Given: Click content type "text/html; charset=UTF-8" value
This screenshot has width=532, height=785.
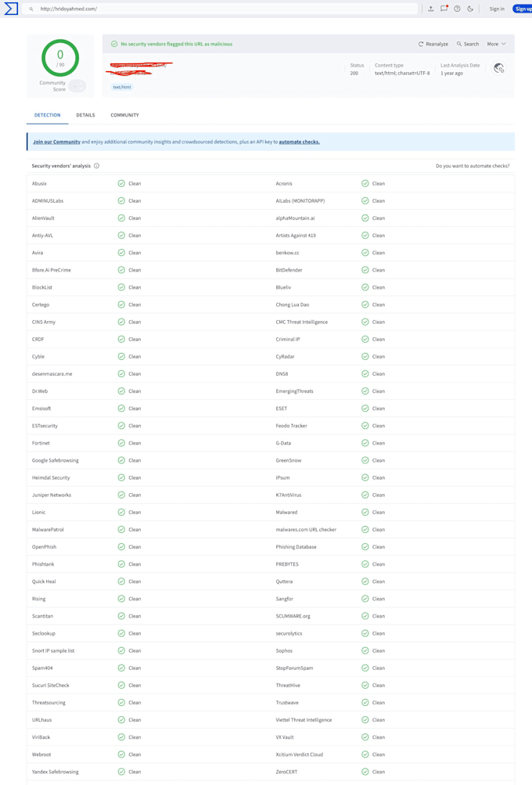Looking at the screenshot, I should click(402, 73).
